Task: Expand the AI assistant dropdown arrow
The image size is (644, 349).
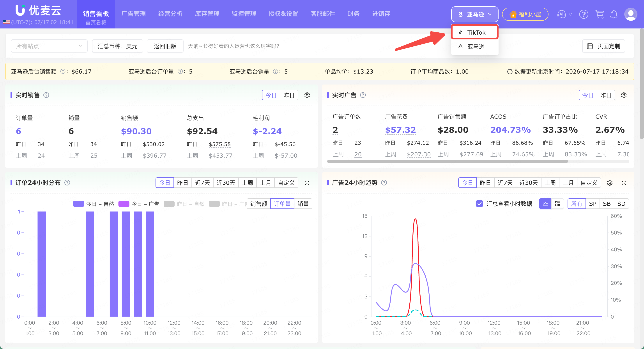Action: [570, 14]
